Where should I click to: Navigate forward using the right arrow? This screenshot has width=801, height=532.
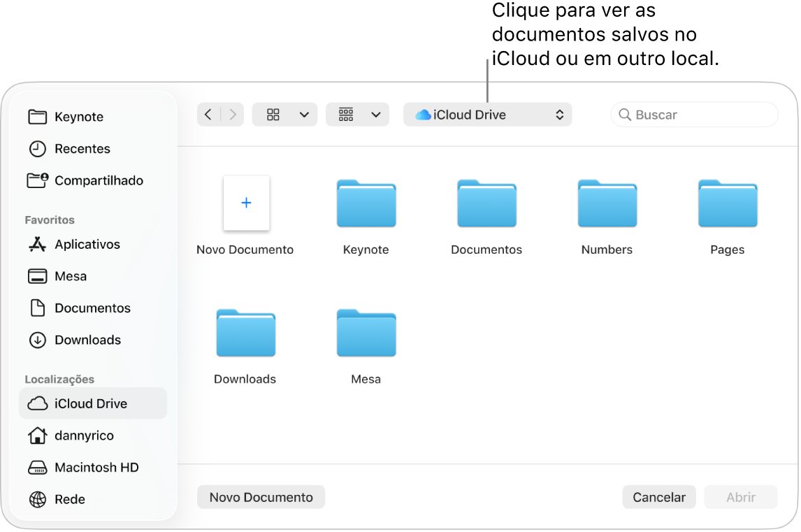(x=233, y=113)
